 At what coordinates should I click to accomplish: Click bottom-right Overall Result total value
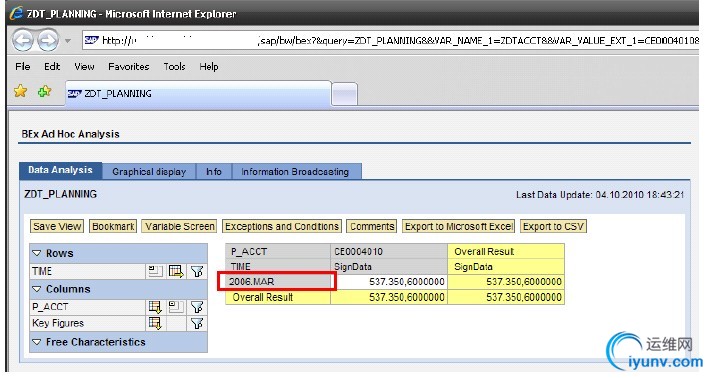point(506,297)
